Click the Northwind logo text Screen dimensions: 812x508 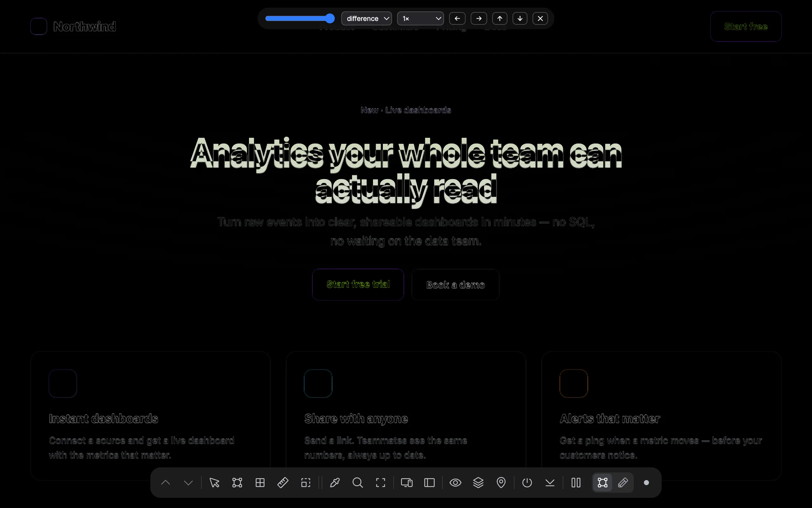pyautogui.click(x=85, y=27)
